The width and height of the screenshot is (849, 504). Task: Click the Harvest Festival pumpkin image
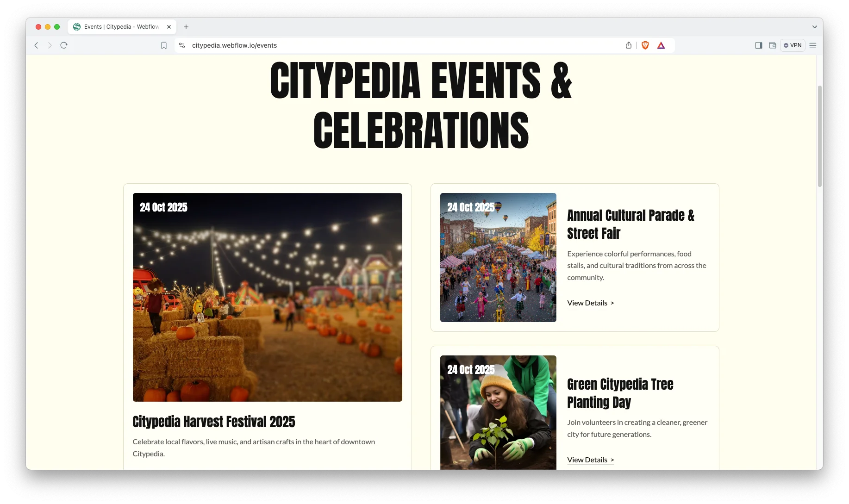267,297
